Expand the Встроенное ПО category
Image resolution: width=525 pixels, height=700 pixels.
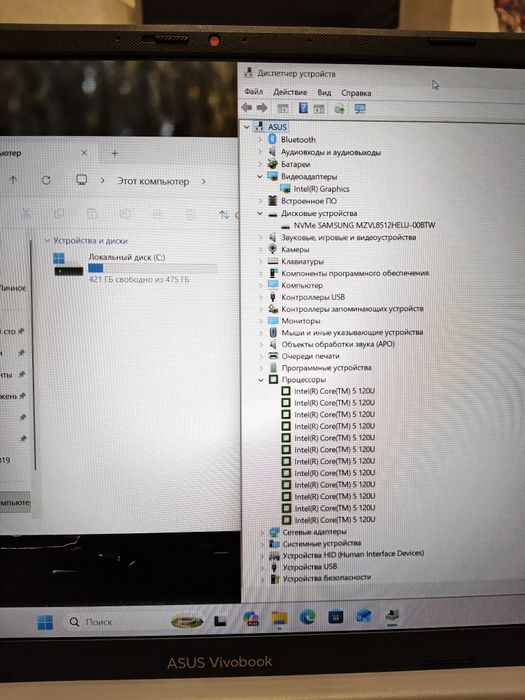[x=260, y=201]
